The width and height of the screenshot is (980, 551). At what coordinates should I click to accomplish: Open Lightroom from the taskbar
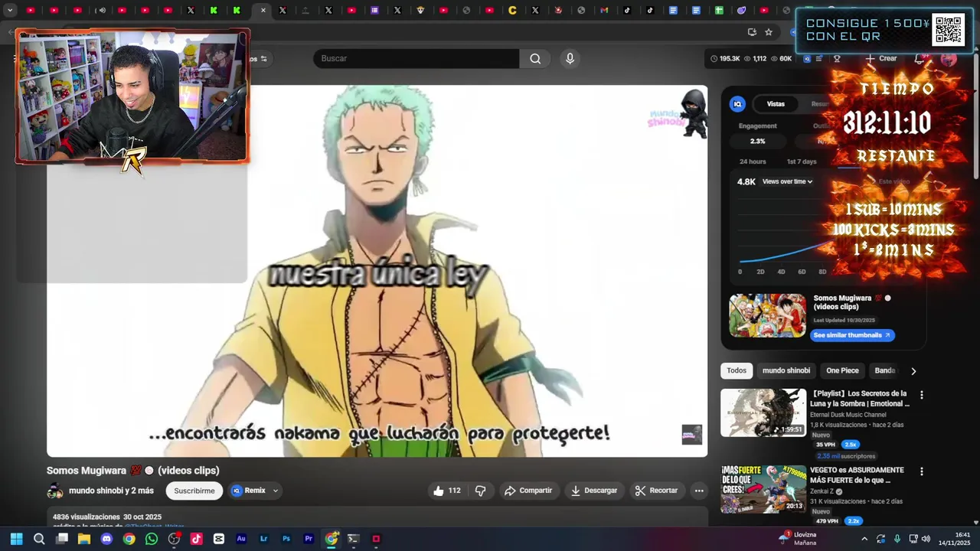click(x=263, y=539)
